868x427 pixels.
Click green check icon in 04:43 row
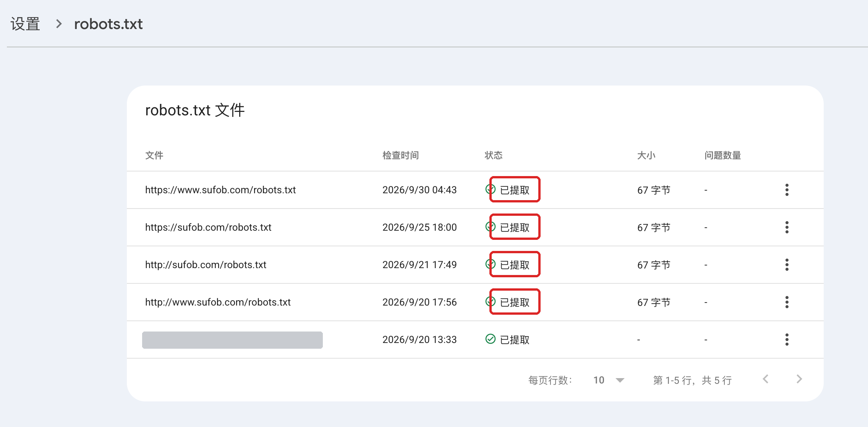pyautogui.click(x=490, y=189)
